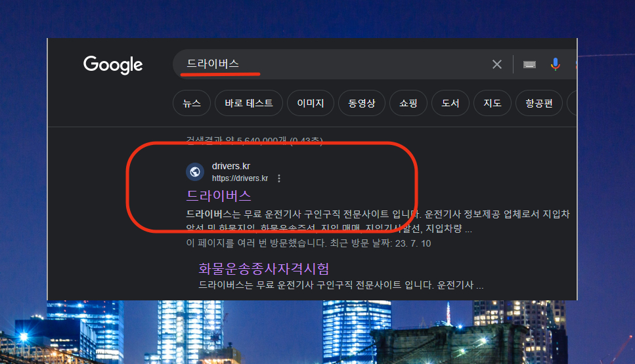The image size is (635, 364).
Task: Start voice search with microphone icon
Action: [x=556, y=64]
